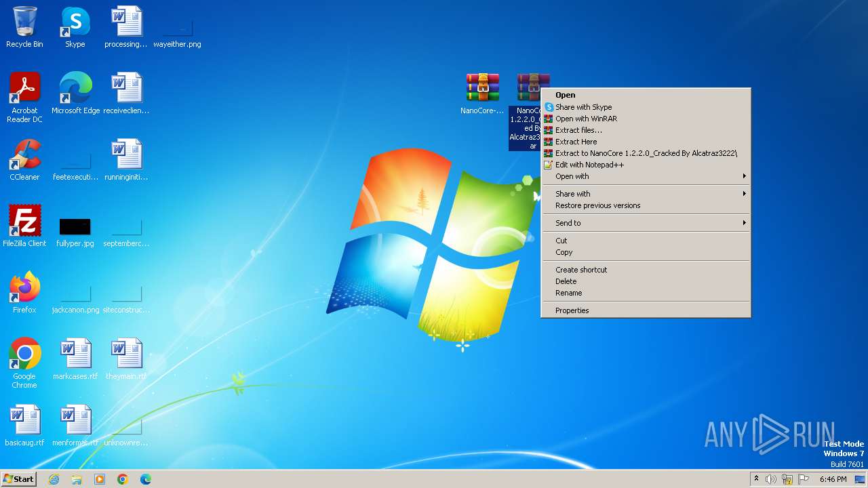
Task: Launch Skype from the desktop
Action: 75,27
